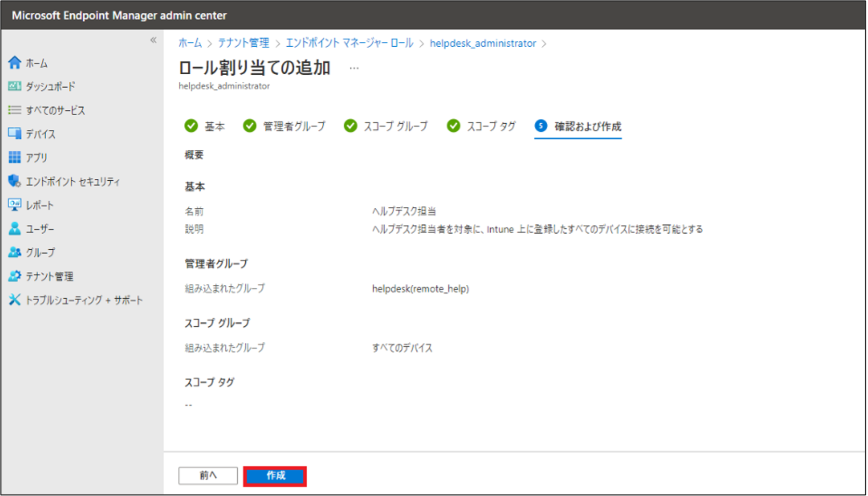Click the 名前 field label

195,211
